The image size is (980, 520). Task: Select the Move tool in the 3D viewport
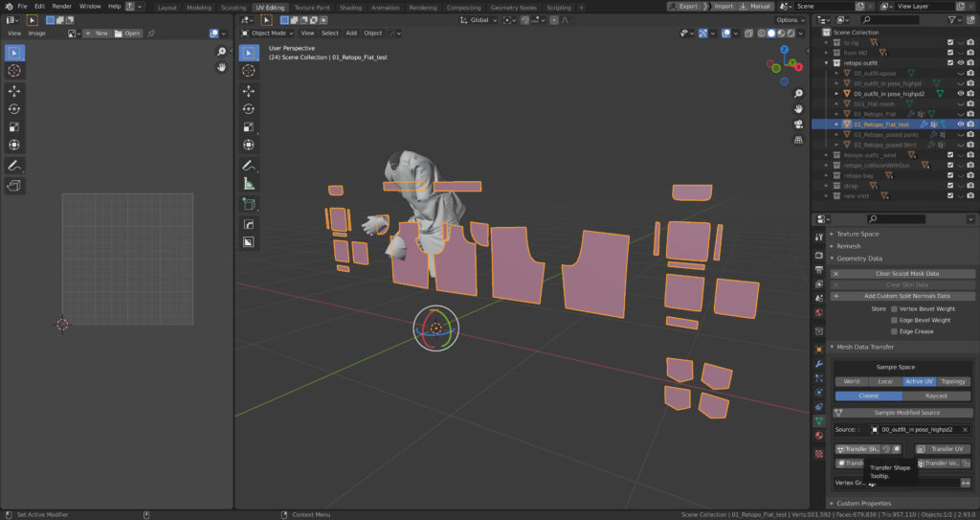[x=249, y=91]
